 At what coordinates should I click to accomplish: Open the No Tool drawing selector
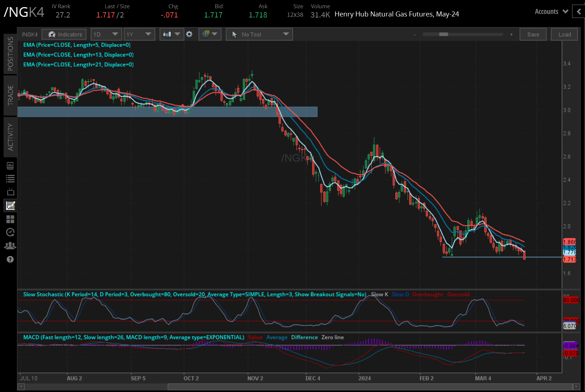click(x=259, y=34)
